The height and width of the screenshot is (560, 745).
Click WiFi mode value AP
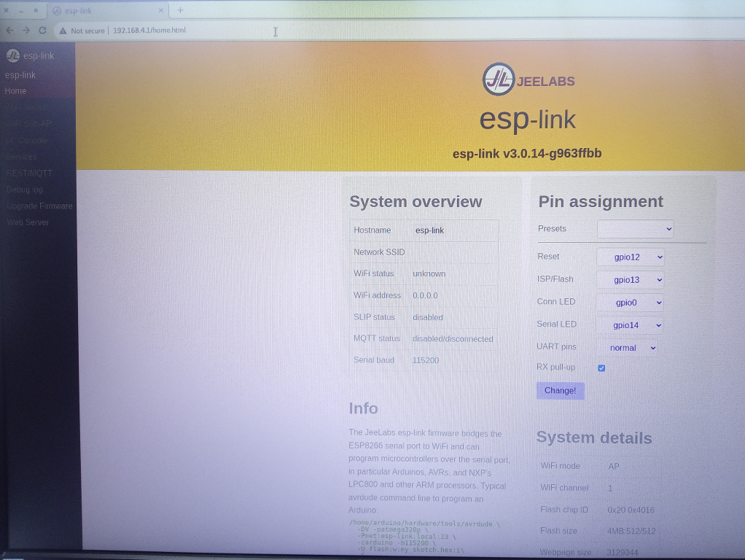613,467
